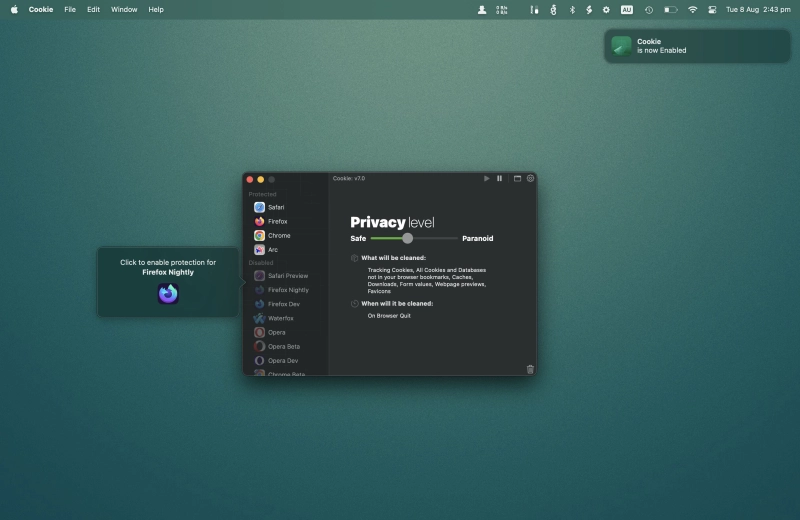Open Cookie settings gear icon

pyautogui.click(x=531, y=179)
